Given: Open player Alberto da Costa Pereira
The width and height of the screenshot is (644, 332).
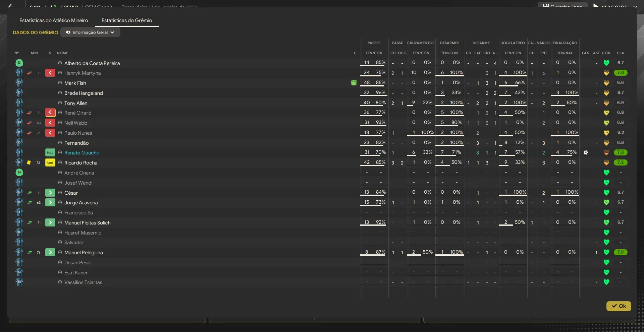Looking at the screenshot, I should [x=92, y=63].
